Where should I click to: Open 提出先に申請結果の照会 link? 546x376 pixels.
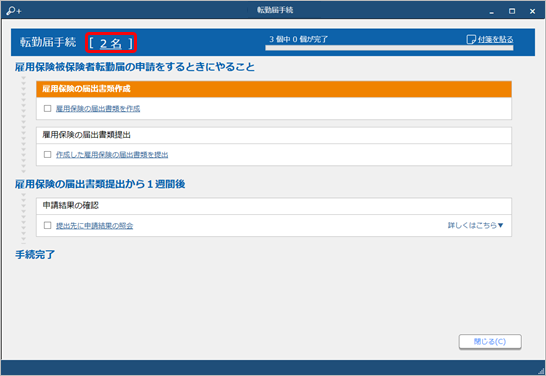(x=94, y=226)
